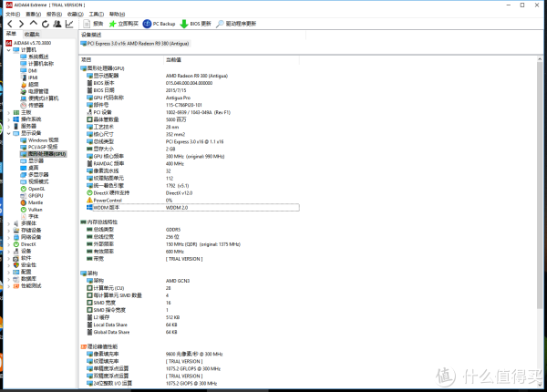
Task: Open the user-silhouette toolbar icon
Action: point(57,24)
